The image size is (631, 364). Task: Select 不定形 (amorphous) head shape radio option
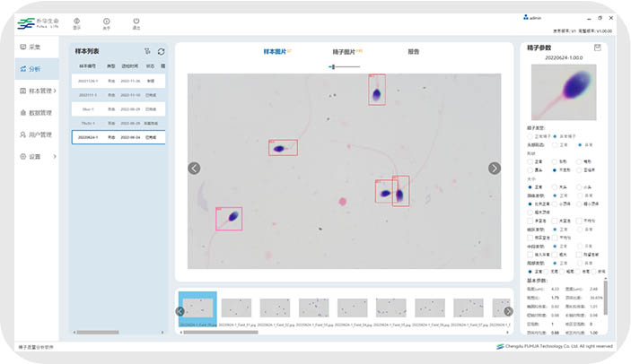[x=555, y=169]
